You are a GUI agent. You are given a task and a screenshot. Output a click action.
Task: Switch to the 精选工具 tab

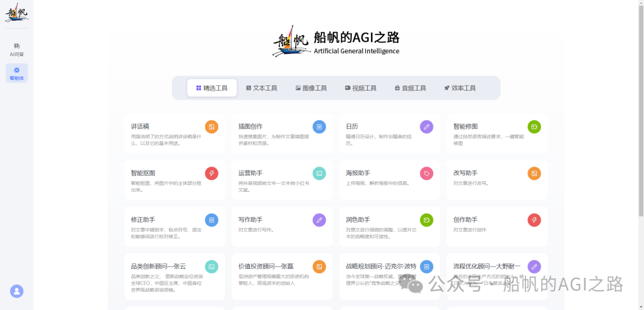(212, 88)
